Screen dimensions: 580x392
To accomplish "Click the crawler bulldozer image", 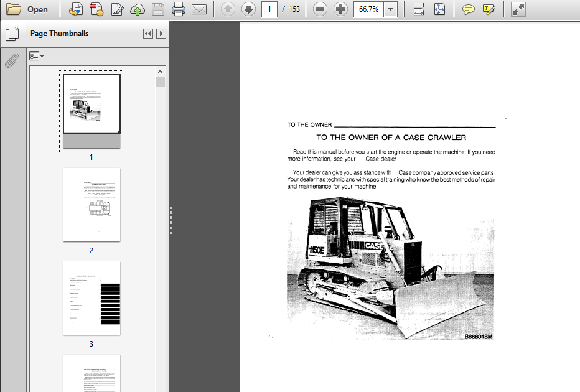I will (x=391, y=269).
